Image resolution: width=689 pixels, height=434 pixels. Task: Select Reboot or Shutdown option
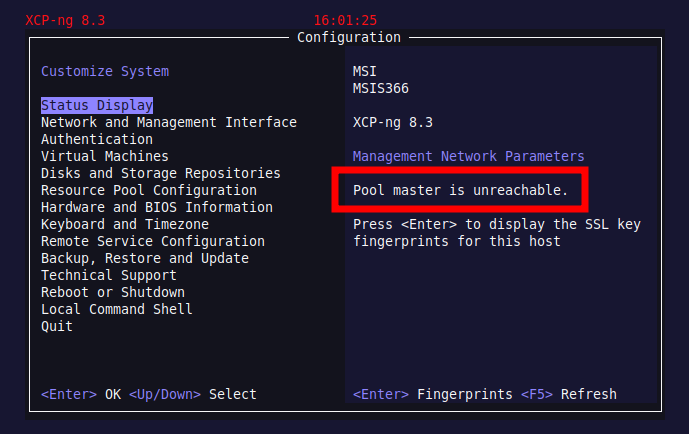[113, 292]
